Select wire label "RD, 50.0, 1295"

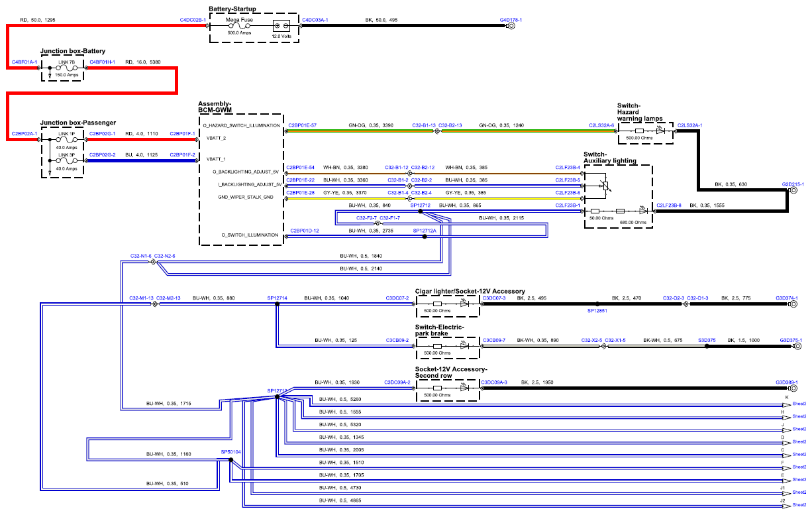click(38, 21)
